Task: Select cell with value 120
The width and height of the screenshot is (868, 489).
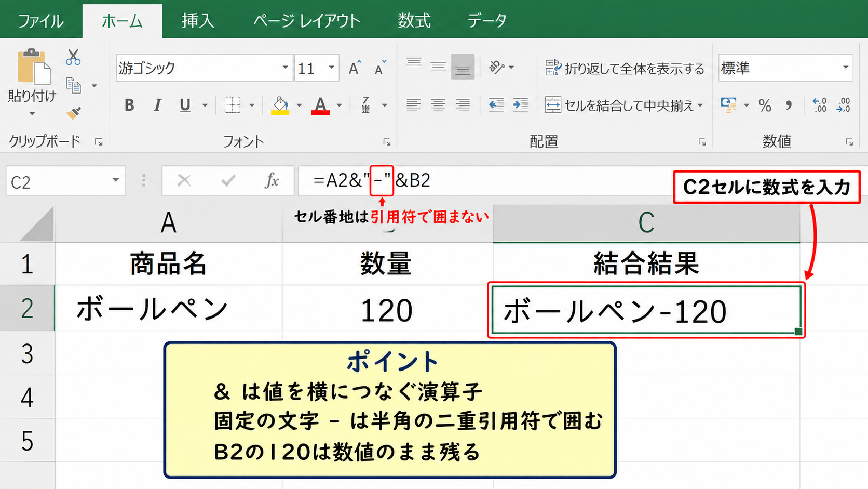Action: [x=387, y=308]
